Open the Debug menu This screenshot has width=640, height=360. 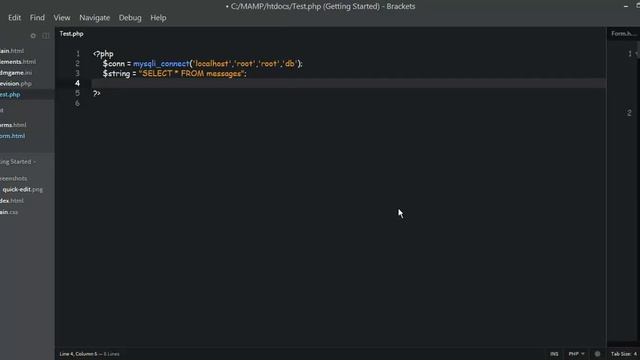tap(130, 18)
